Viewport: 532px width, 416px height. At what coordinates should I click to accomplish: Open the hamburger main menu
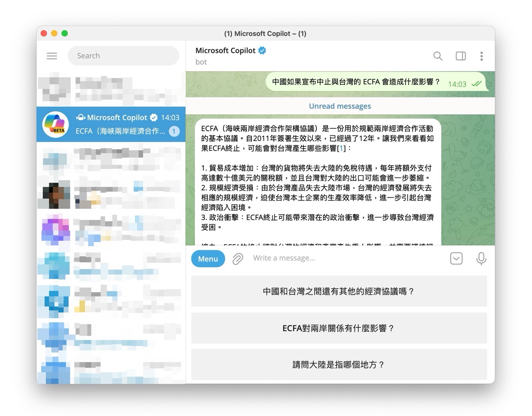[52, 56]
